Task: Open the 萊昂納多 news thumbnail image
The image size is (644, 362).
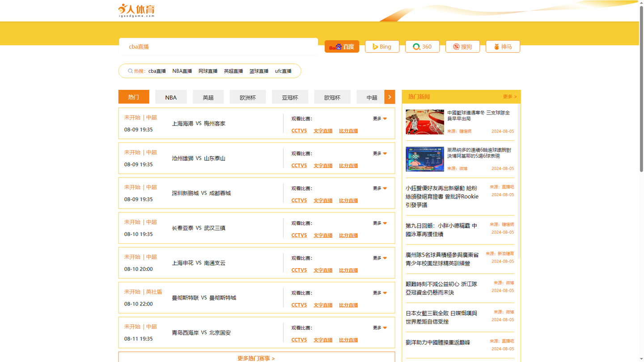Action: (x=425, y=159)
